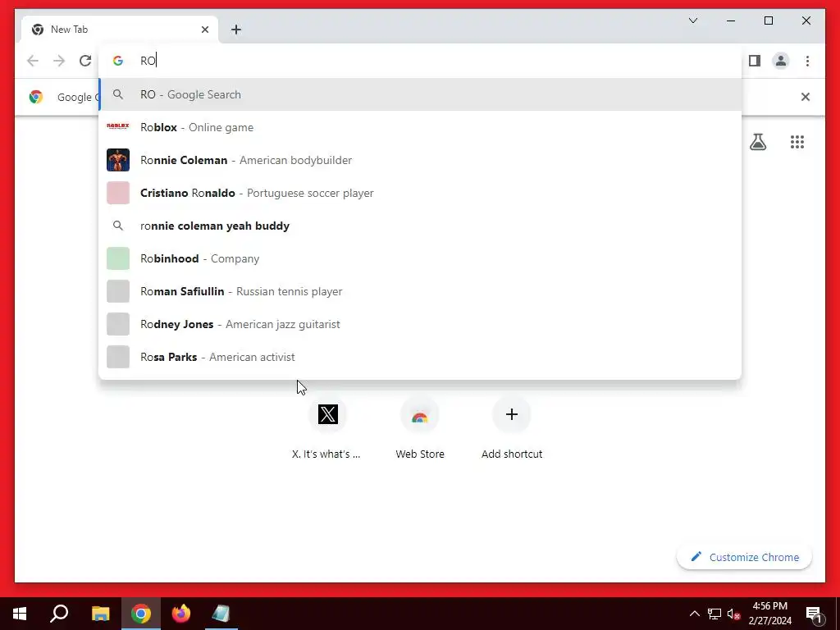Open the Windows Start menu
The width and height of the screenshot is (840, 630).
(x=20, y=614)
